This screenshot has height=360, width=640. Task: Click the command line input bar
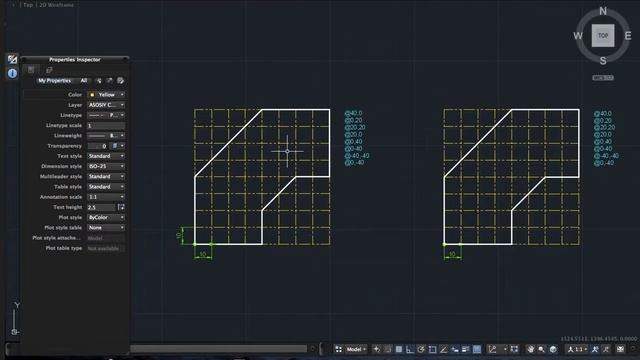tap(218, 349)
